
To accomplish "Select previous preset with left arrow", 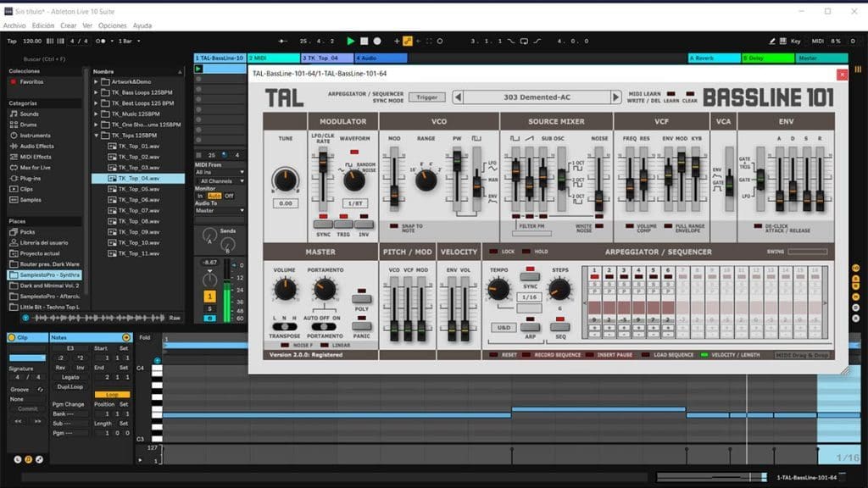I will (x=458, y=97).
